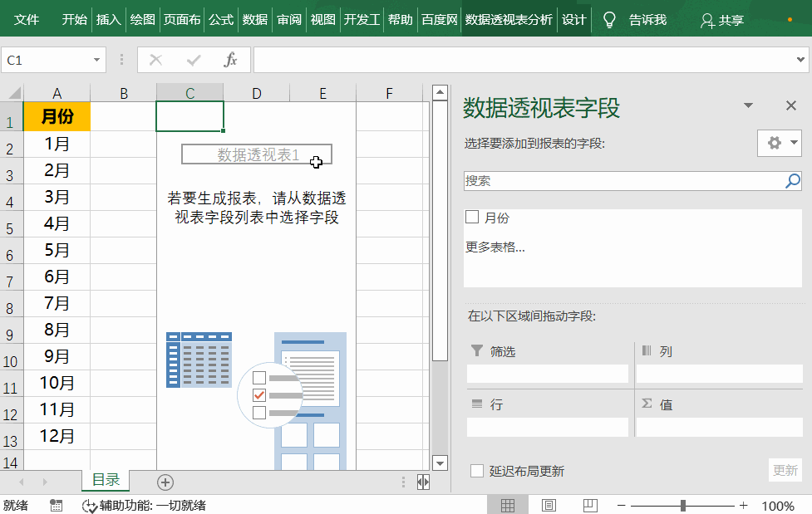Click the 更新 button

click(x=785, y=470)
